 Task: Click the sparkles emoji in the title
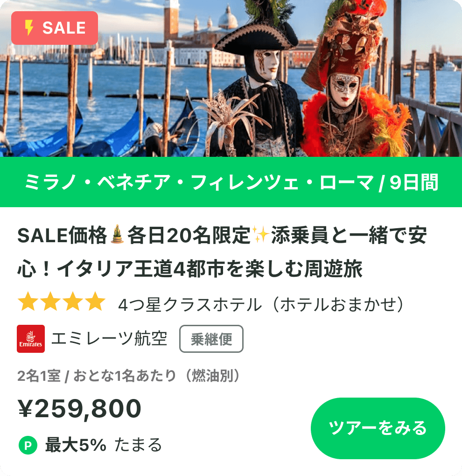(x=260, y=235)
